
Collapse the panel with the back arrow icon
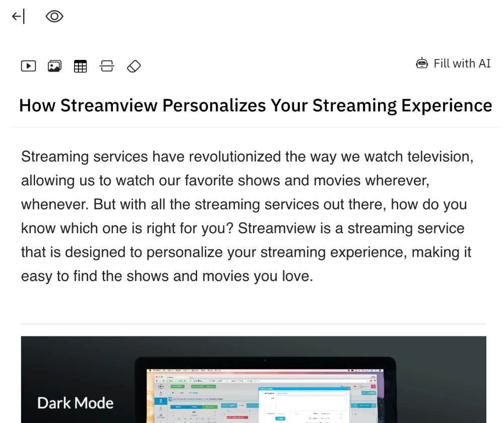18,17
